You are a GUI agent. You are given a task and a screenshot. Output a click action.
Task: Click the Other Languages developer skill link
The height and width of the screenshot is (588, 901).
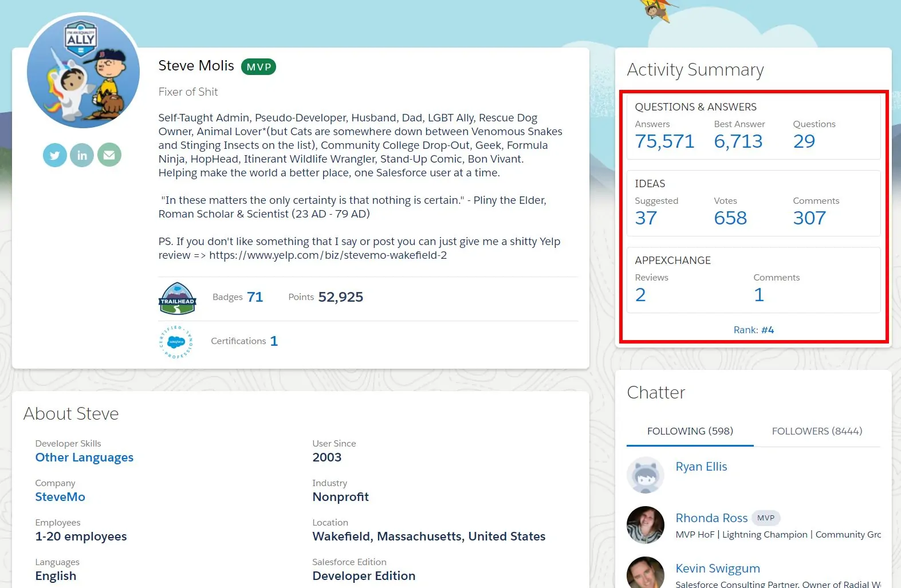(x=84, y=457)
